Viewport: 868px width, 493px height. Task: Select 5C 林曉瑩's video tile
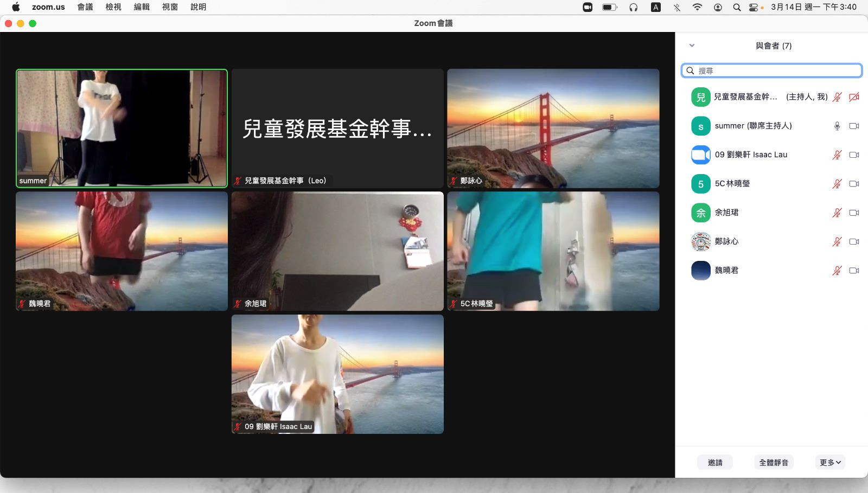coord(553,251)
